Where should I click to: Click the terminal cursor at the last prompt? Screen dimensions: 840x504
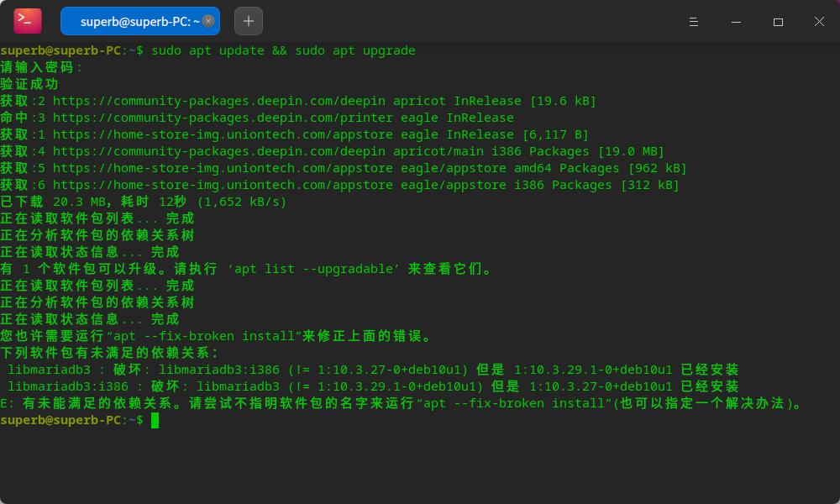tap(155, 421)
